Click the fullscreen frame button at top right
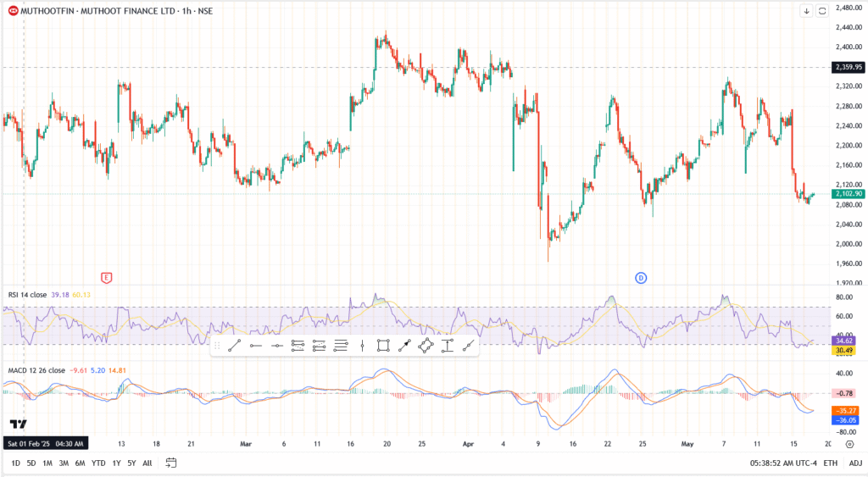Viewport: 868px width, 477px height. click(821, 11)
